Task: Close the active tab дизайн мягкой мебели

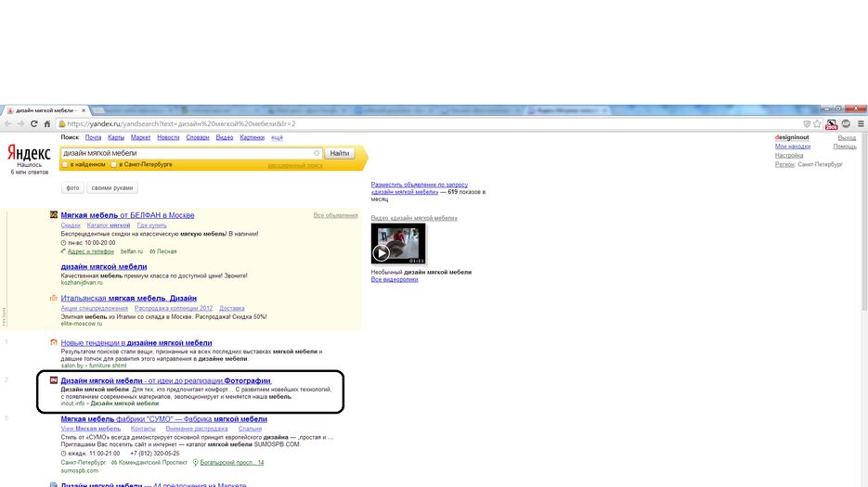Action: [84, 110]
